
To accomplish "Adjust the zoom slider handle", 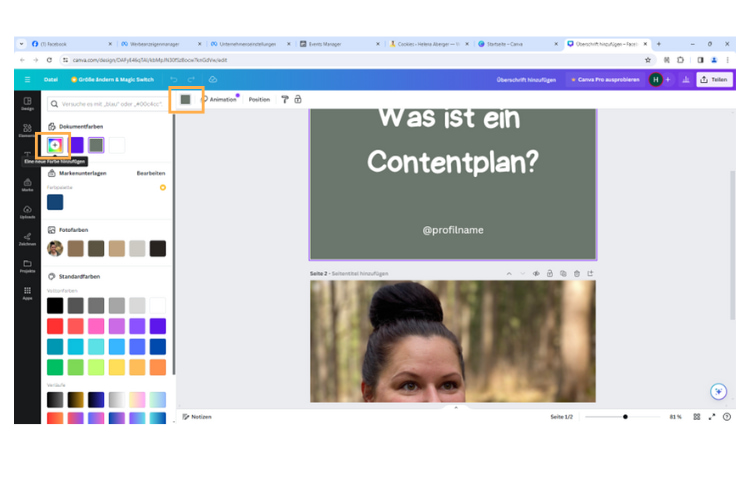I will click(x=625, y=417).
